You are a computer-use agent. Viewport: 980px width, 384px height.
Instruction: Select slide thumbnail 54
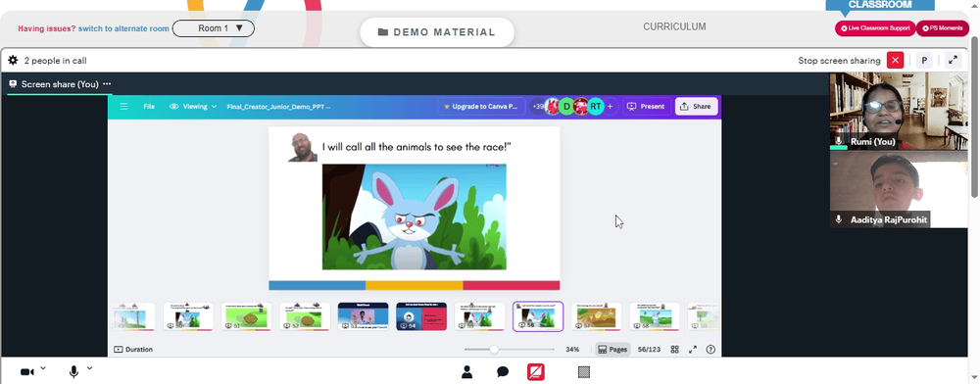pos(421,316)
